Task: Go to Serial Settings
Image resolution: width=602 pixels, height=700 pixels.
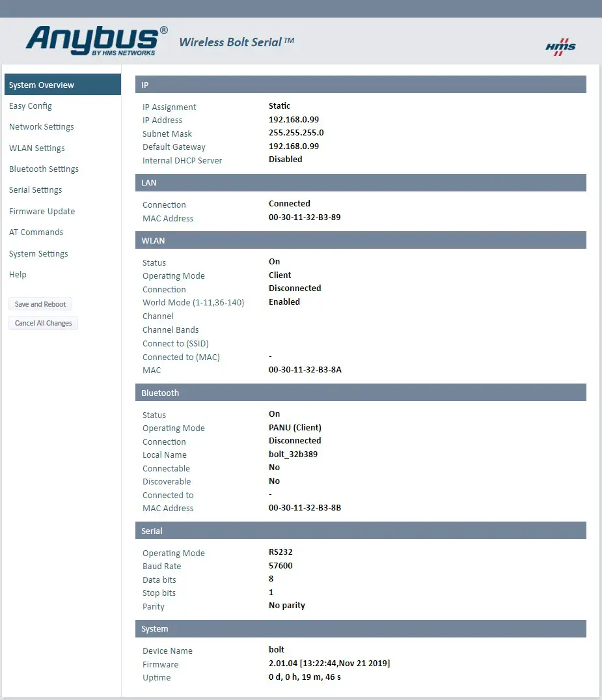Action: pos(35,190)
